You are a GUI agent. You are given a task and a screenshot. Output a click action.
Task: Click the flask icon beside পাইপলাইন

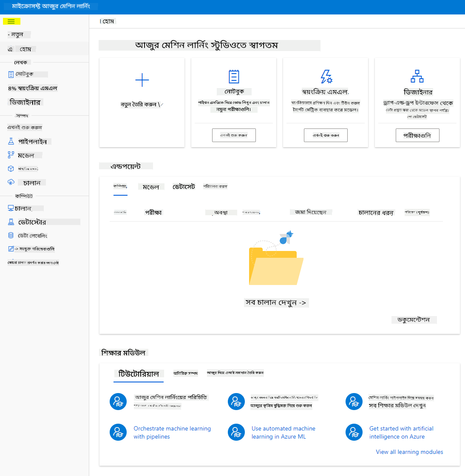(11, 141)
